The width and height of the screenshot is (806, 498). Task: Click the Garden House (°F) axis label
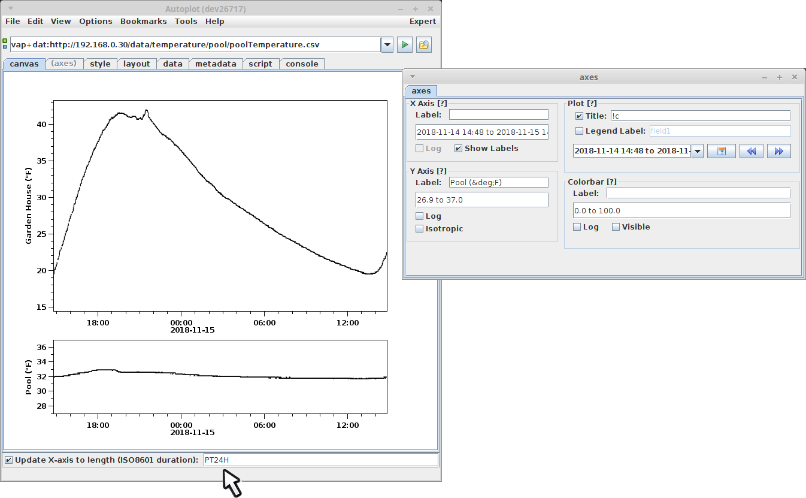[x=28, y=206]
